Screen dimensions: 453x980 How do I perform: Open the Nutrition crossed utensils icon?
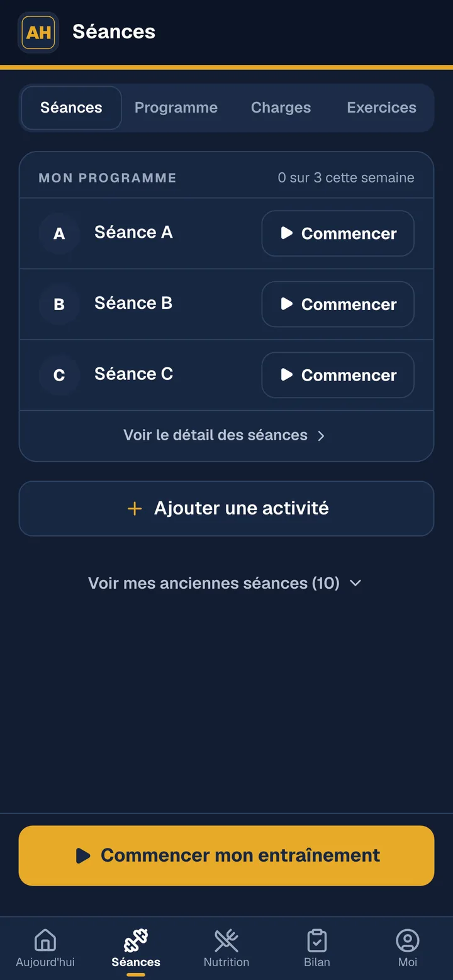click(x=226, y=940)
